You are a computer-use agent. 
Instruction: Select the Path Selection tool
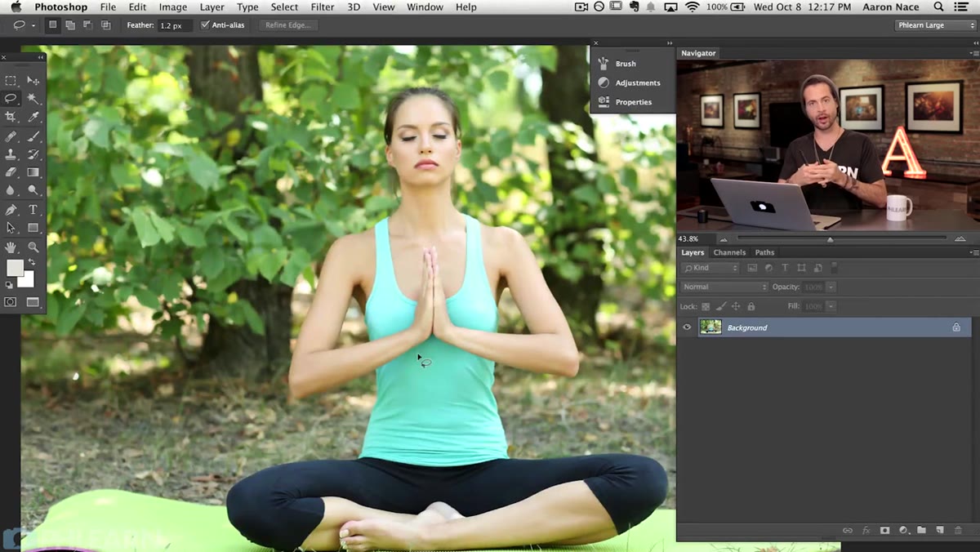[11, 228]
